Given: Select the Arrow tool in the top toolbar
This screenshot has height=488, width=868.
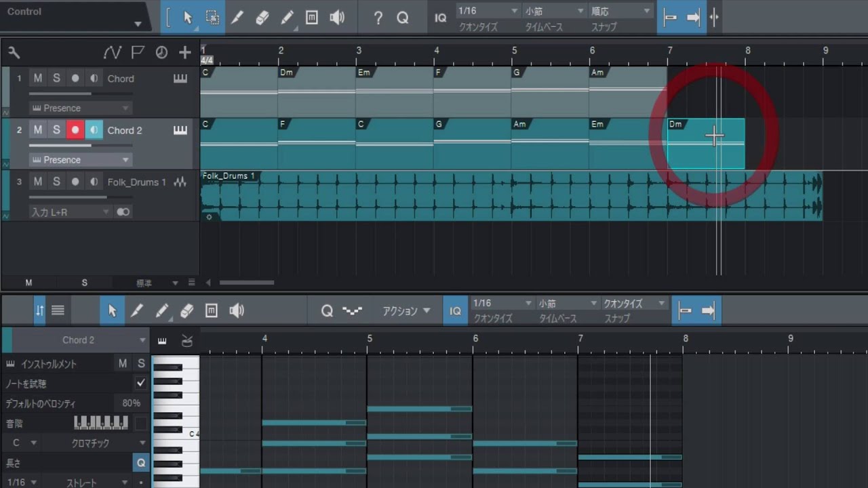Looking at the screenshot, I should pos(188,18).
